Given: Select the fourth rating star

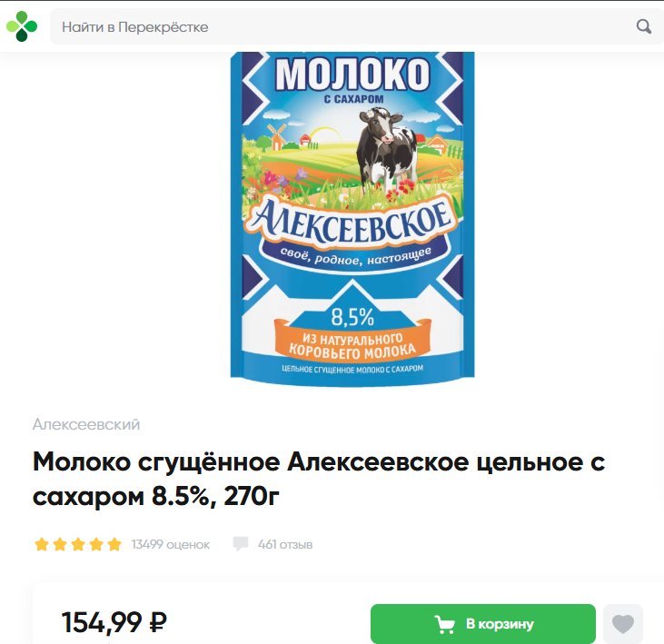Looking at the screenshot, I should pyautogui.click(x=96, y=544).
